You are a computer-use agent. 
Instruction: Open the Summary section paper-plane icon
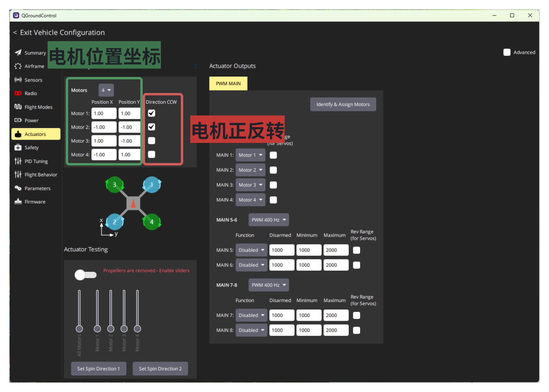(x=18, y=53)
